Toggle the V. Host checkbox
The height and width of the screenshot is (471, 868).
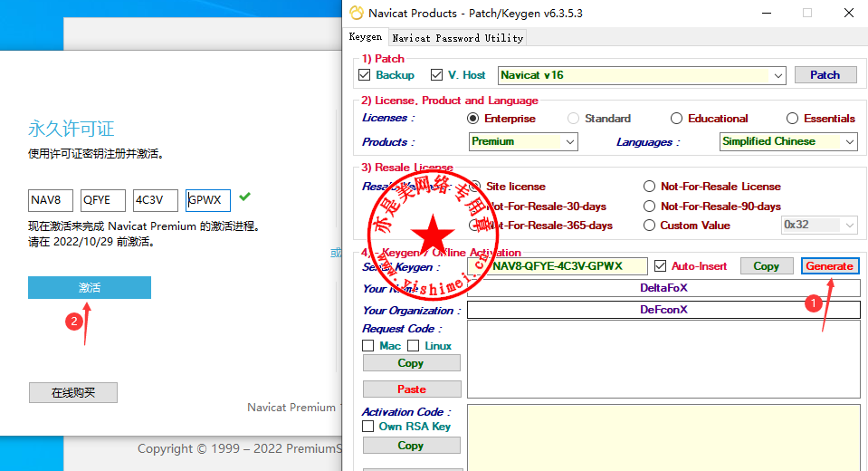coord(437,75)
